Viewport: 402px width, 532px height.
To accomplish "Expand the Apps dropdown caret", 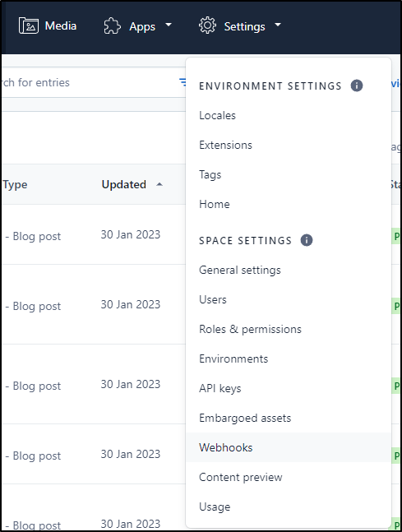I will point(169,25).
